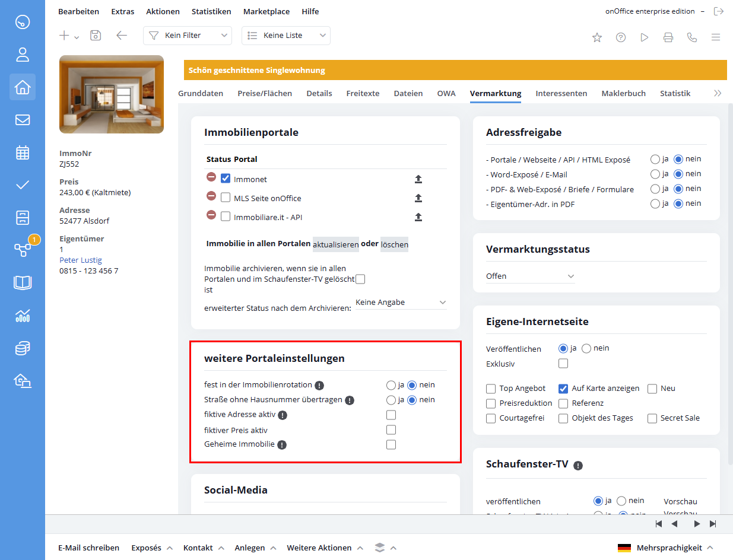Viewport: 733px width, 560px height.
Task: Click the property photo thumbnail
Action: [x=112, y=94]
